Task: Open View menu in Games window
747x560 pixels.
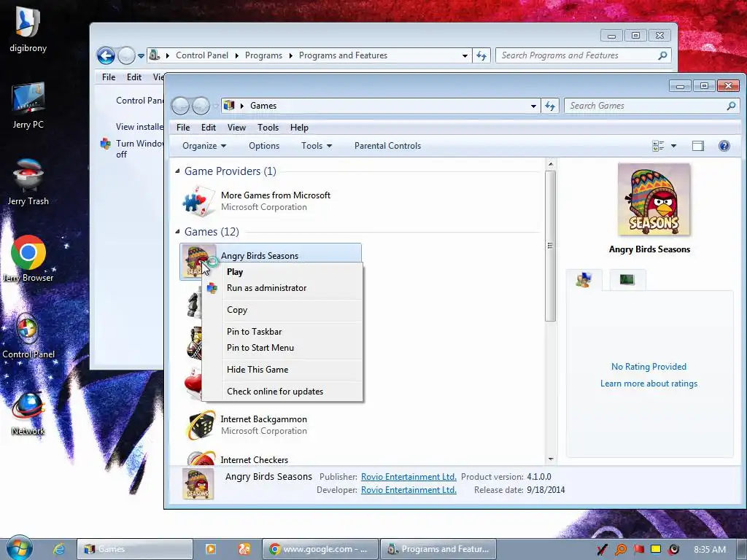Action: 236,128
